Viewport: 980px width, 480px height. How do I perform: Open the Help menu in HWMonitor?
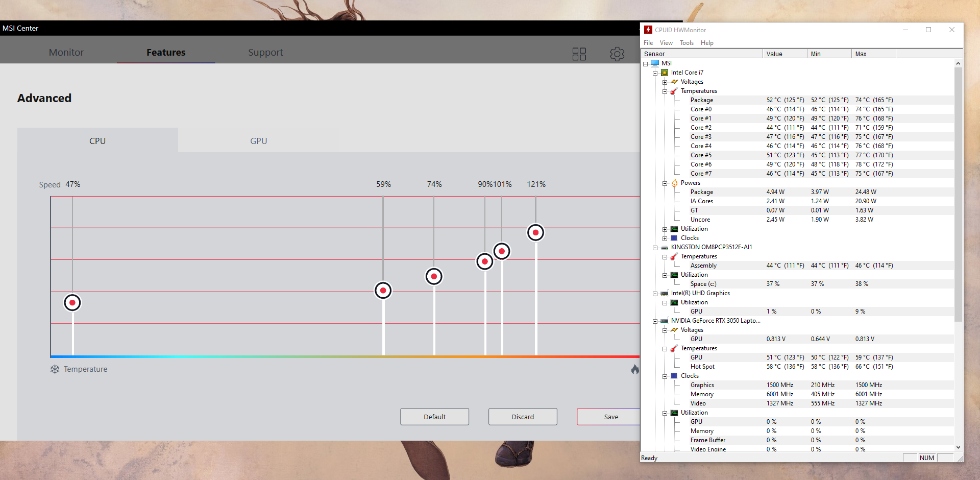(707, 43)
